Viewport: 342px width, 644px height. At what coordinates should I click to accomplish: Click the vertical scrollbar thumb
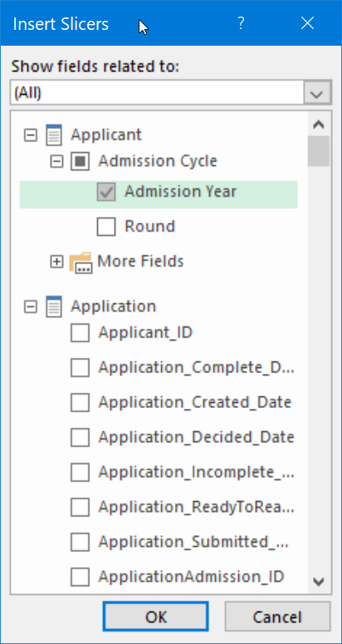[319, 150]
